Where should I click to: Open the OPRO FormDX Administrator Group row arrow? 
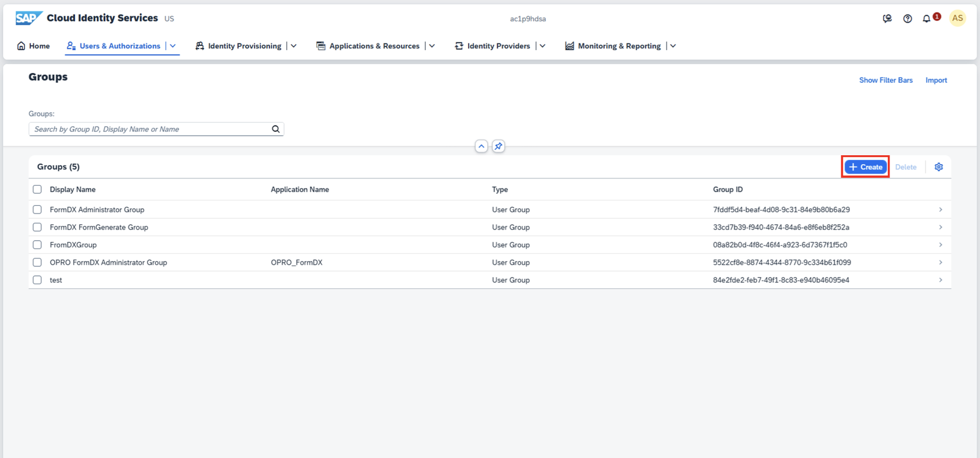point(940,262)
